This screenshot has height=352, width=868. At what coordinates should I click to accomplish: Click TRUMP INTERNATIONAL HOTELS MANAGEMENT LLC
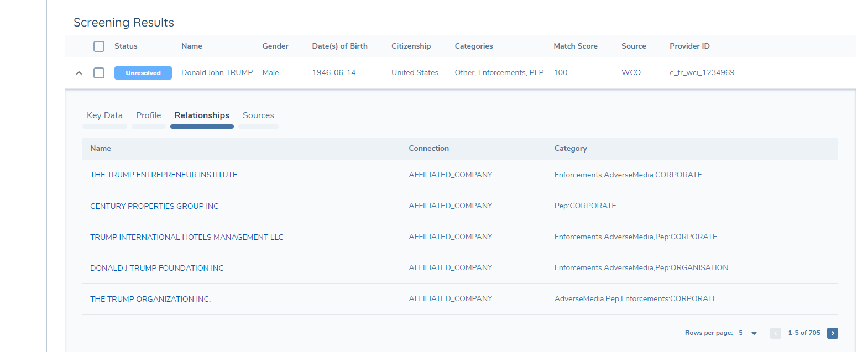click(186, 237)
